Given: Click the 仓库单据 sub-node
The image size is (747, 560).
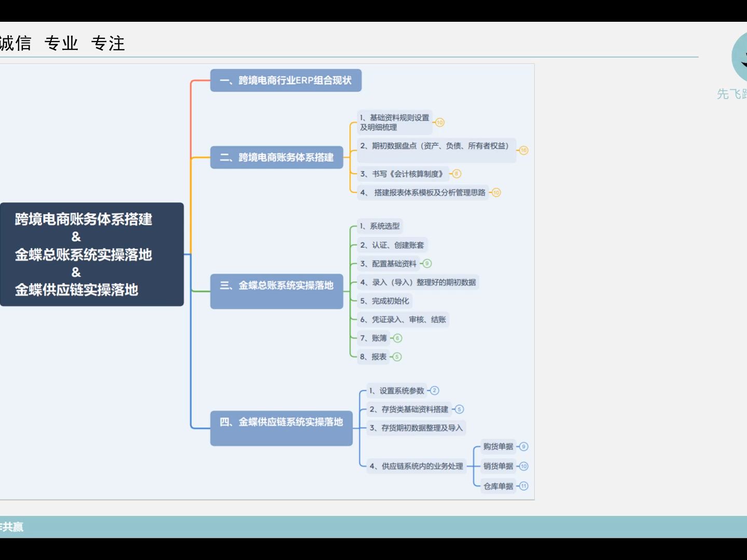Looking at the screenshot, I should tap(498, 486).
